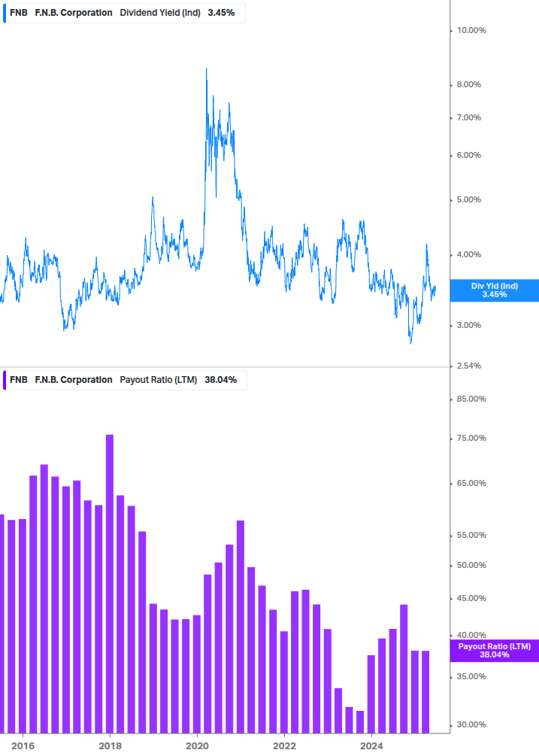The width and height of the screenshot is (539, 756).
Task: Click the 3.00% axis label
Action: pyautogui.click(x=468, y=326)
